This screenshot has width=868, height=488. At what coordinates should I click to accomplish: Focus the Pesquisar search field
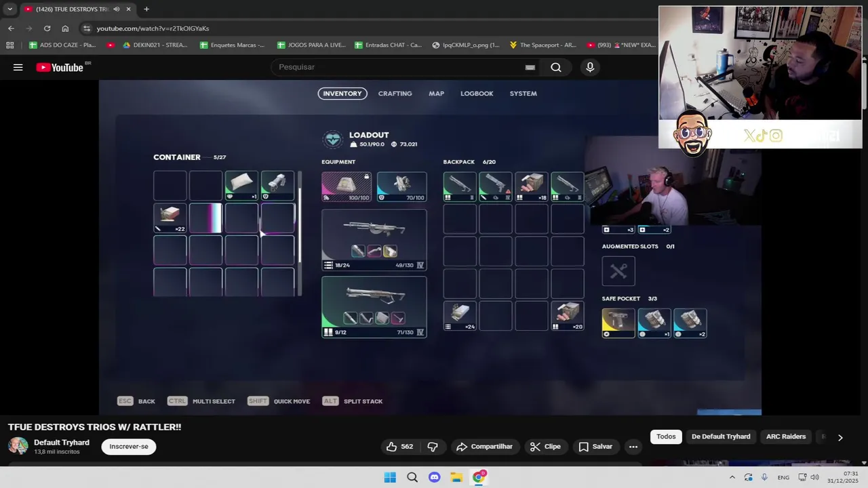[x=400, y=67]
